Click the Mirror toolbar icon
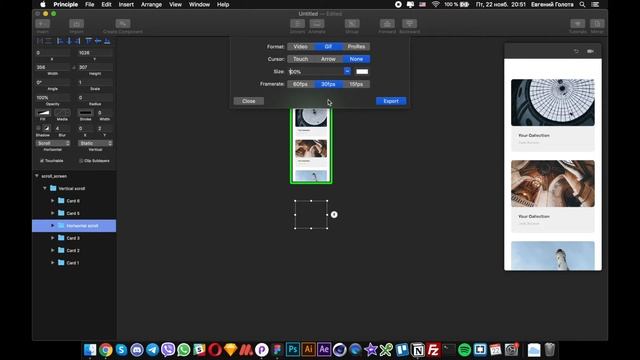This screenshot has height=360, width=640. tap(597, 24)
